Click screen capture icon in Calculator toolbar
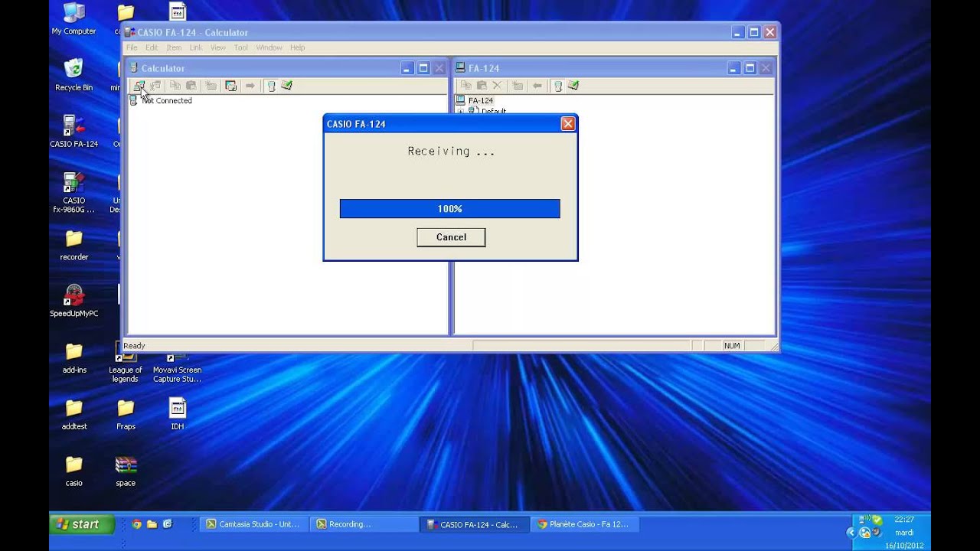This screenshot has height=551, width=980. tap(230, 86)
